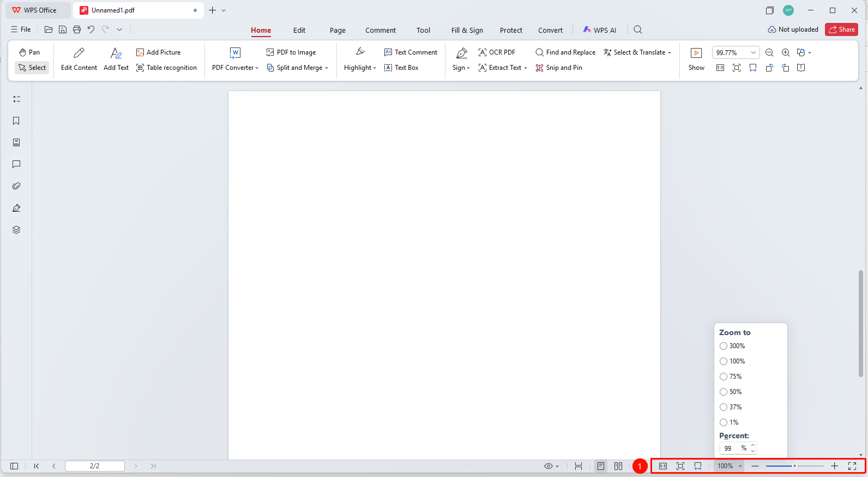868x477 pixels.
Task: Click the ribbon search magnifier icon
Action: click(x=638, y=29)
